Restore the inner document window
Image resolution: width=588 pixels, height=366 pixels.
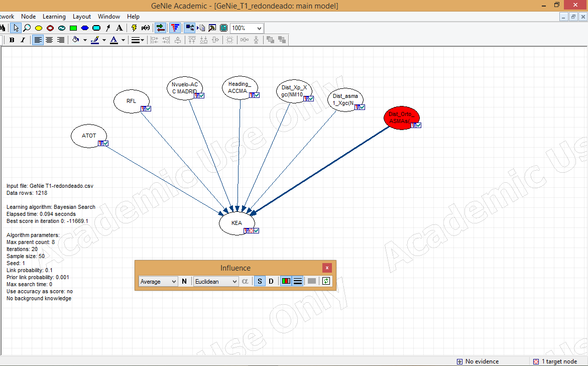coord(573,17)
